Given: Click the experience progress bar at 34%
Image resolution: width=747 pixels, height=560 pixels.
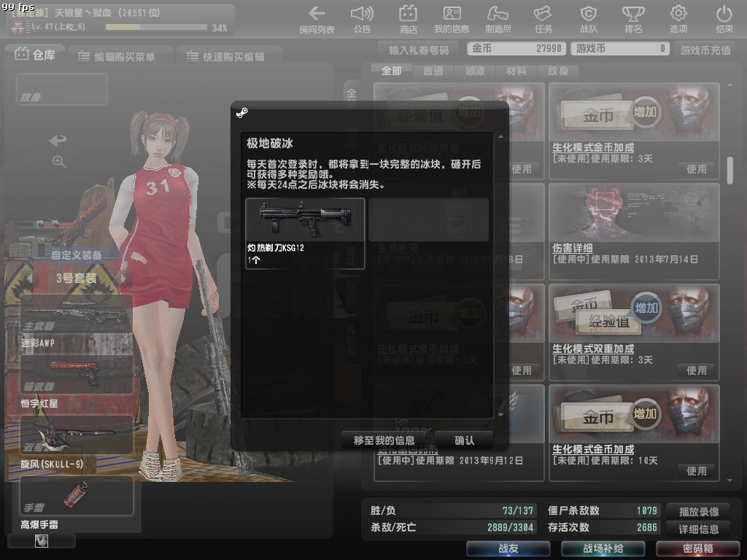Looking at the screenshot, I should coord(156,27).
